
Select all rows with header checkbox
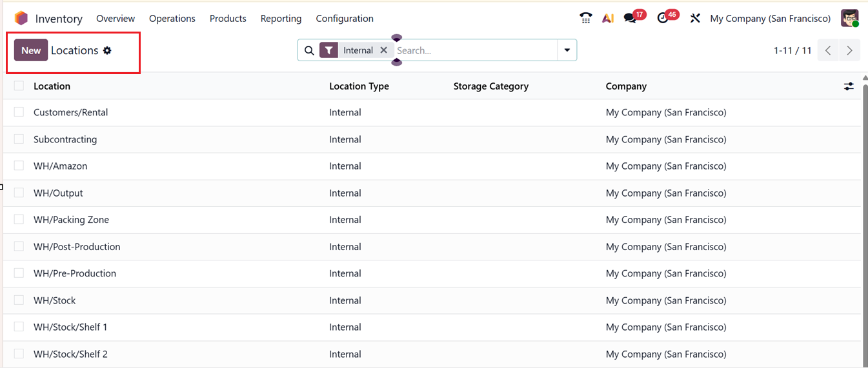(19, 86)
